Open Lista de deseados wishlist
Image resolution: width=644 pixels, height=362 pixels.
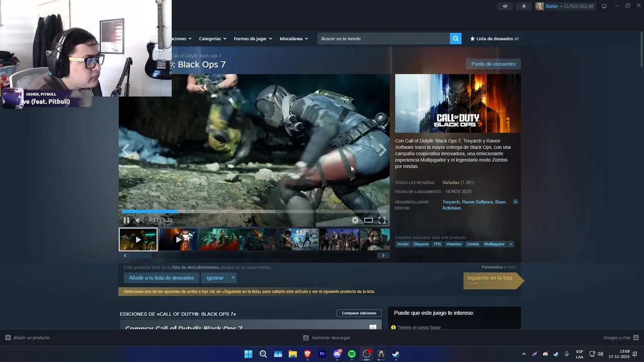[x=495, y=39]
